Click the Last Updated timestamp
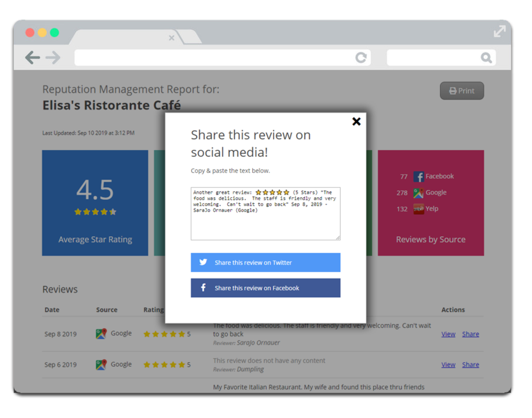 click(88, 133)
